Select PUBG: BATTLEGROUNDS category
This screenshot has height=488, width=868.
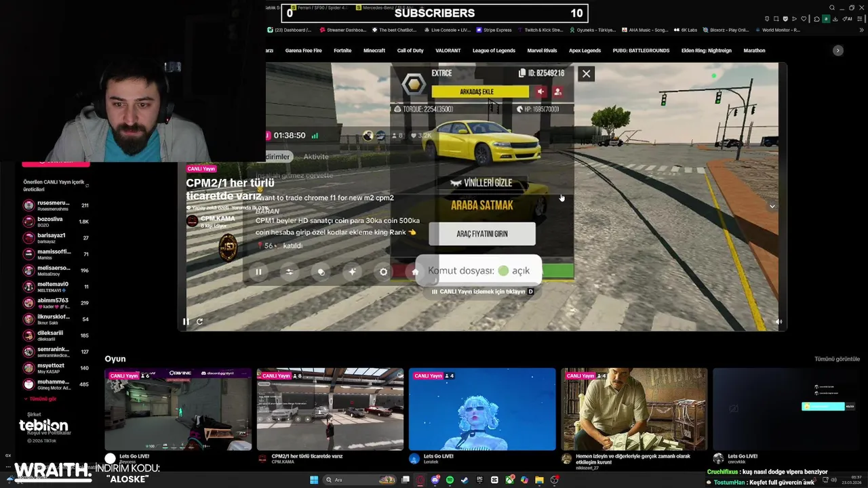point(641,51)
